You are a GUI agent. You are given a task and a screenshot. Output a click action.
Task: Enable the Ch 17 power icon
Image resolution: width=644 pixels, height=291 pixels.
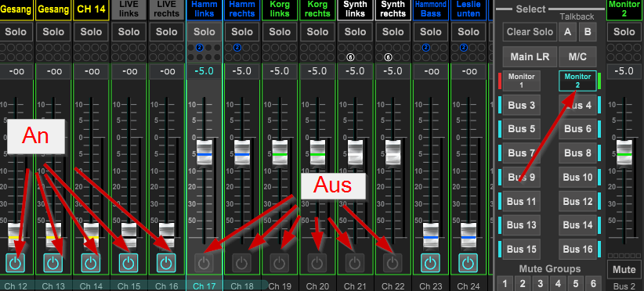pos(204,263)
